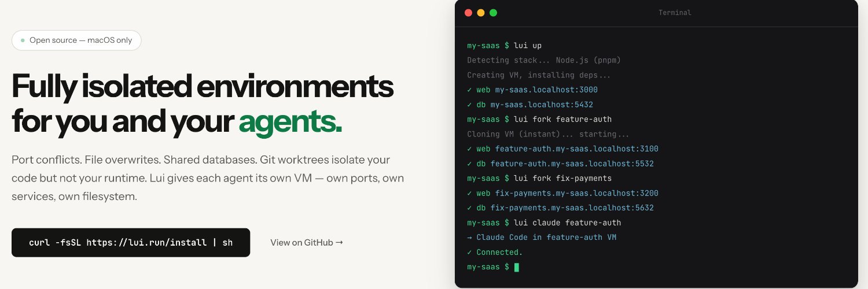Click the terminal line 'lui up'
Viewport: 868px width, 289px height.
[505, 46]
